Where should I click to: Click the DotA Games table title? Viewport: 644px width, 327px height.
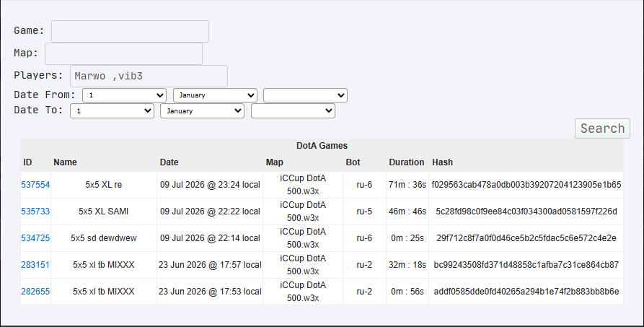tap(322, 146)
